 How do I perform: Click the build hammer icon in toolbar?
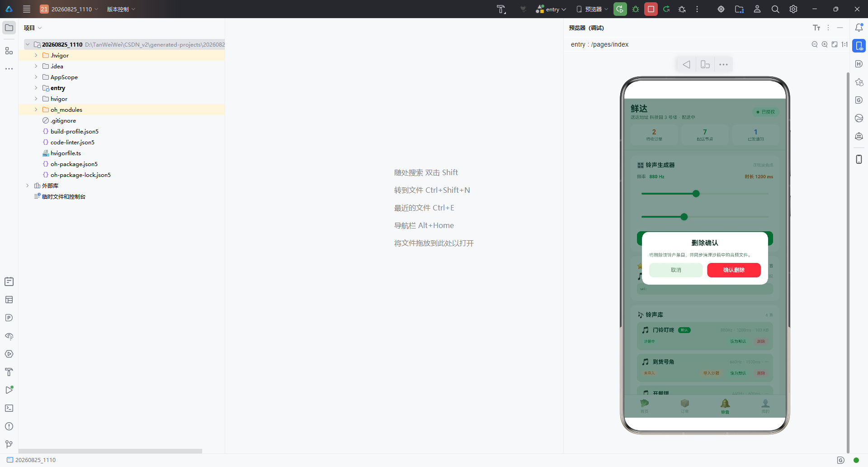501,9
